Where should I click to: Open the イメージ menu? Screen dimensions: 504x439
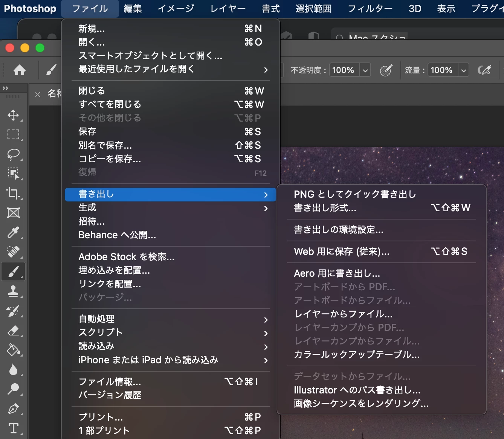coord(176,9)
